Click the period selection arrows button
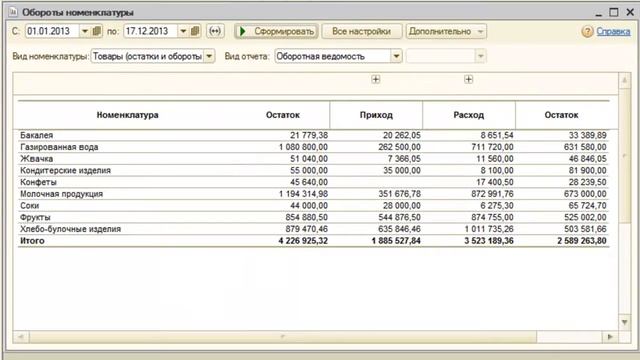The height and width of the screenshot is (360, 640). click(215, 31)
